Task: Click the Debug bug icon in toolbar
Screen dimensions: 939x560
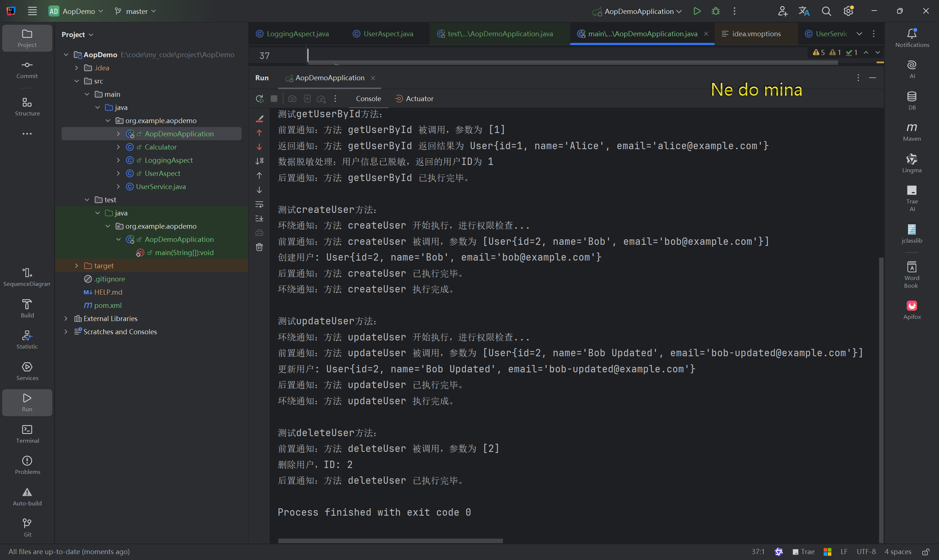Action: [x=716, y=11]
